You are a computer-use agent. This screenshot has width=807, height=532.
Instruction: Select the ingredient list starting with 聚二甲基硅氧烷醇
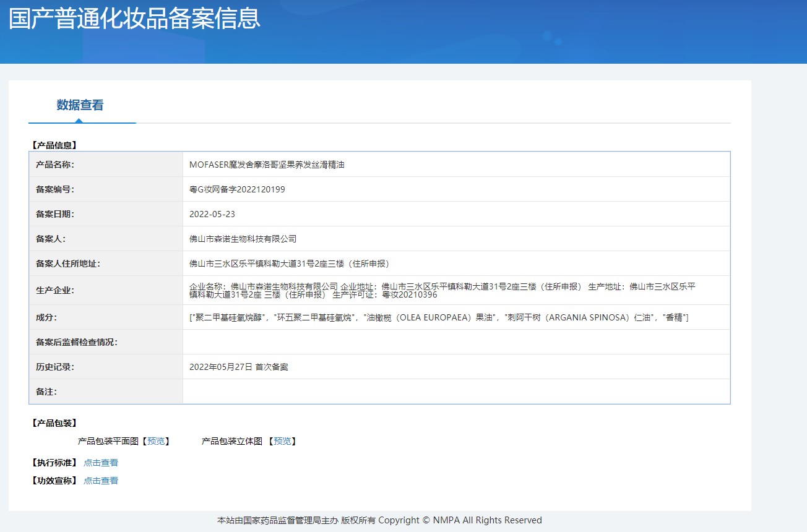[439, 317]
